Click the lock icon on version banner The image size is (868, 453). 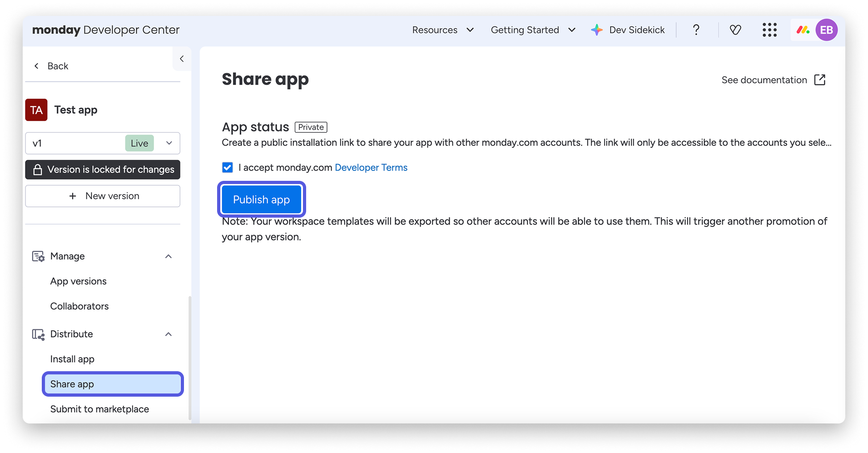click(38, 169)
